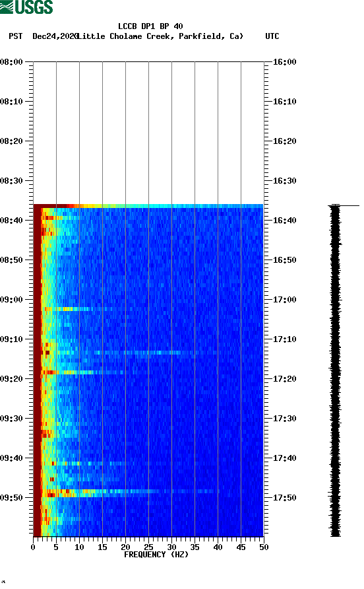The image size is (364, 589).
Task: Select the title text LCCB DP1 BP 40
Action: 150,26
